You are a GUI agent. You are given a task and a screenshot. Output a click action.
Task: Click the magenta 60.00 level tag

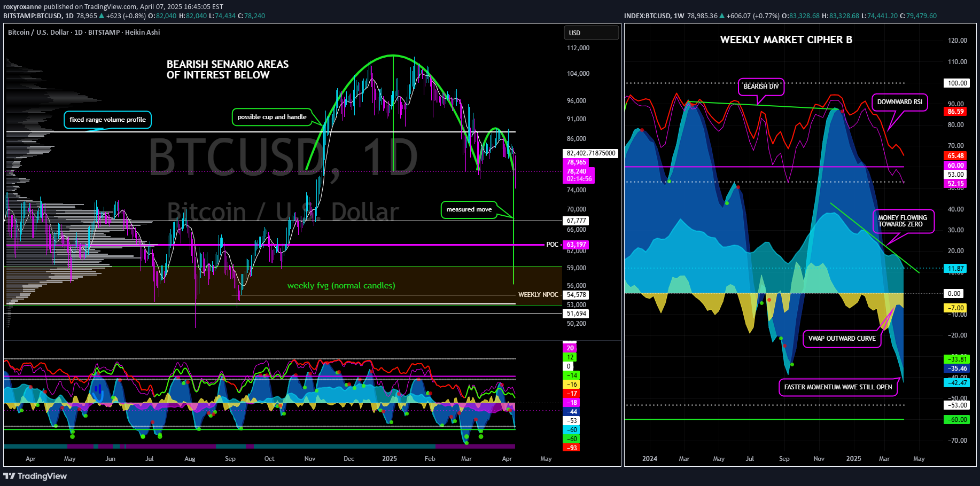[x=956, y=166]
